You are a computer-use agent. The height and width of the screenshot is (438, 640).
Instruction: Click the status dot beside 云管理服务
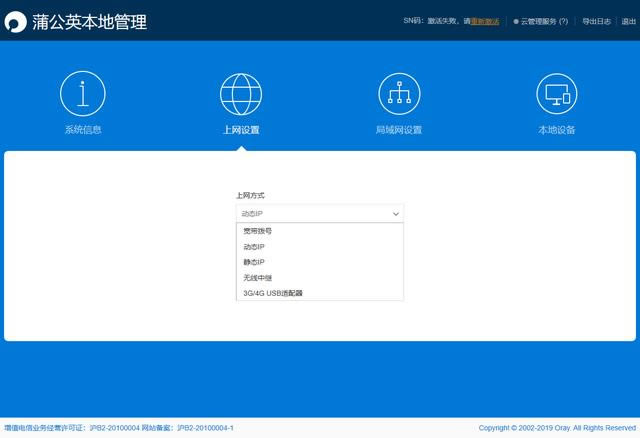click(x=516, y=21)
